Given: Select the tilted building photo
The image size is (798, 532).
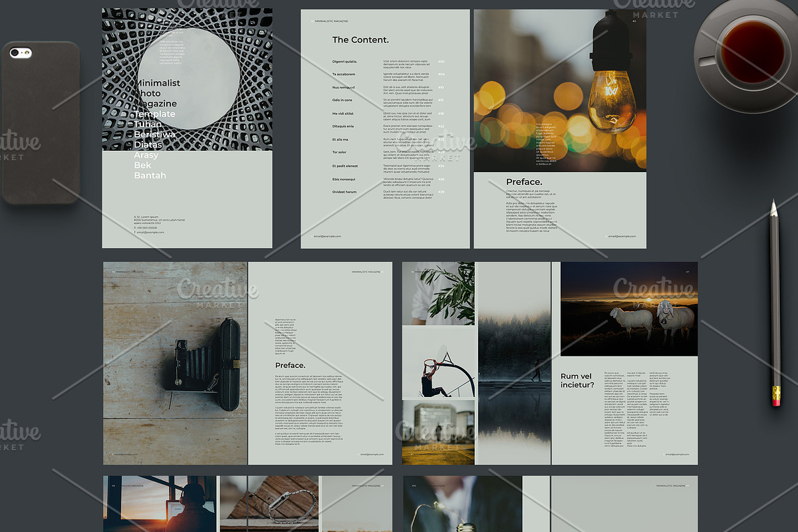Looking at the screenshot, I should tap(439, 432).
